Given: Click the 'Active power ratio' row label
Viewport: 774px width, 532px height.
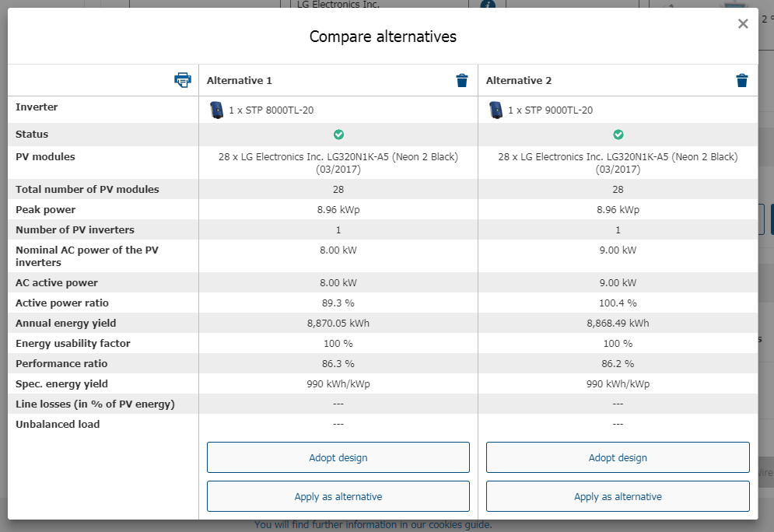Looking at the screenshot, I should [x=62, y=303].
